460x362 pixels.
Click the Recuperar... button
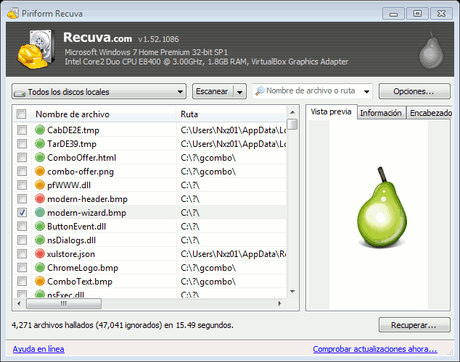point(414,325)
